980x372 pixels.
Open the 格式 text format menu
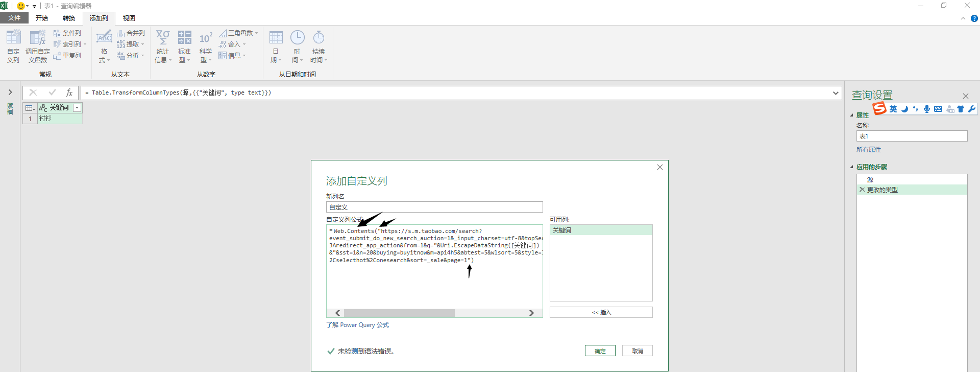click(104, 46)
